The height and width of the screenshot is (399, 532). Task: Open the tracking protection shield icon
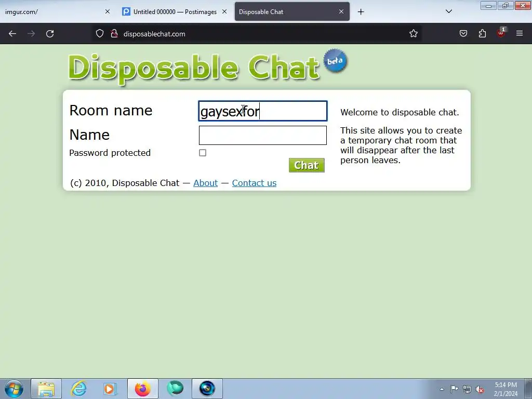point(99,34)
